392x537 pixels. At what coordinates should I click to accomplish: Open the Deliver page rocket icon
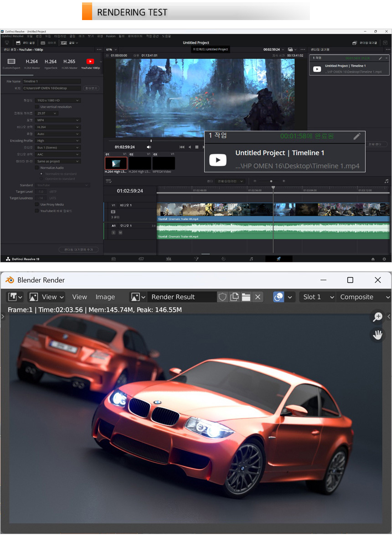(x=279, y=258)
